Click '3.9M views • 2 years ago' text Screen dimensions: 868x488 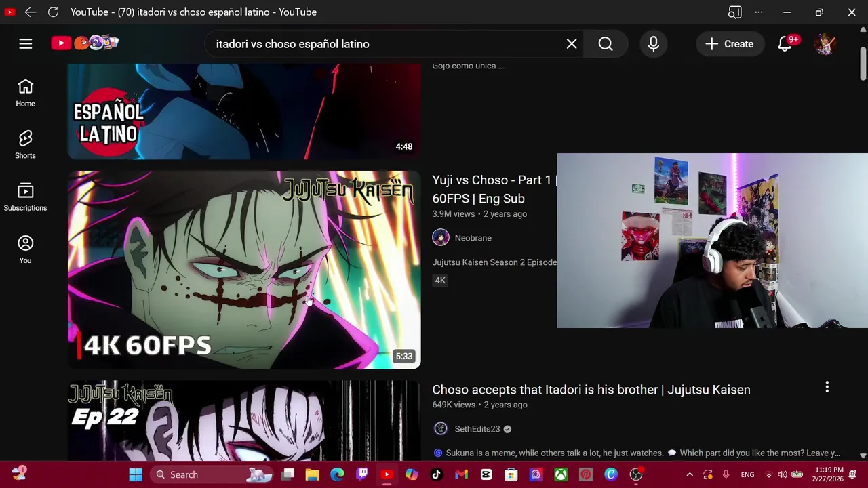click(x=479, y=214)
